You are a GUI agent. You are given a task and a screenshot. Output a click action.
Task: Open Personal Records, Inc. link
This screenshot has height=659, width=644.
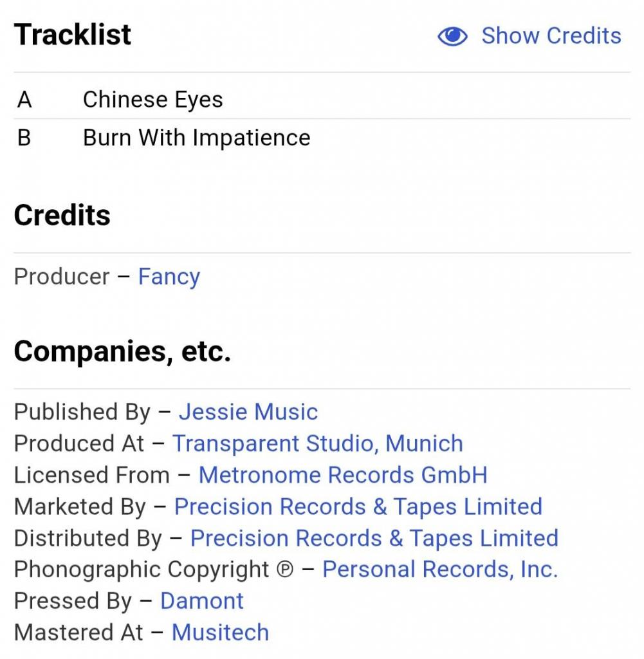click(440, 570)
